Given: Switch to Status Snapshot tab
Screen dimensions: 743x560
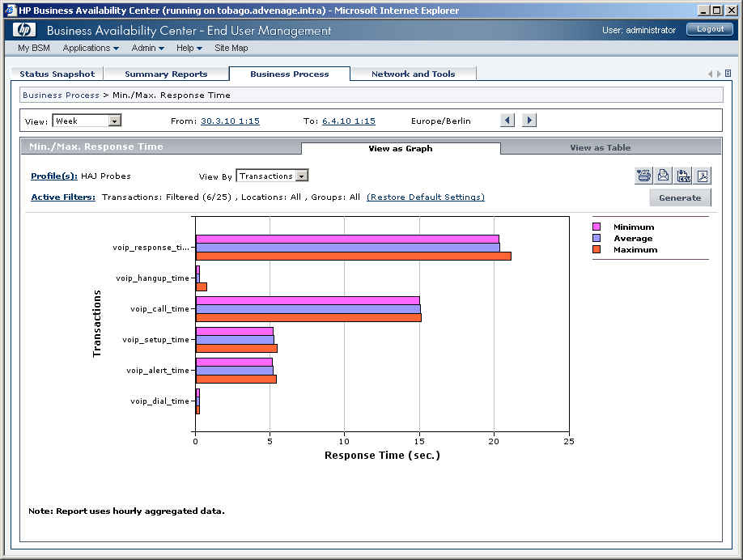Looking at the screenshot, I should click(57, 74).
